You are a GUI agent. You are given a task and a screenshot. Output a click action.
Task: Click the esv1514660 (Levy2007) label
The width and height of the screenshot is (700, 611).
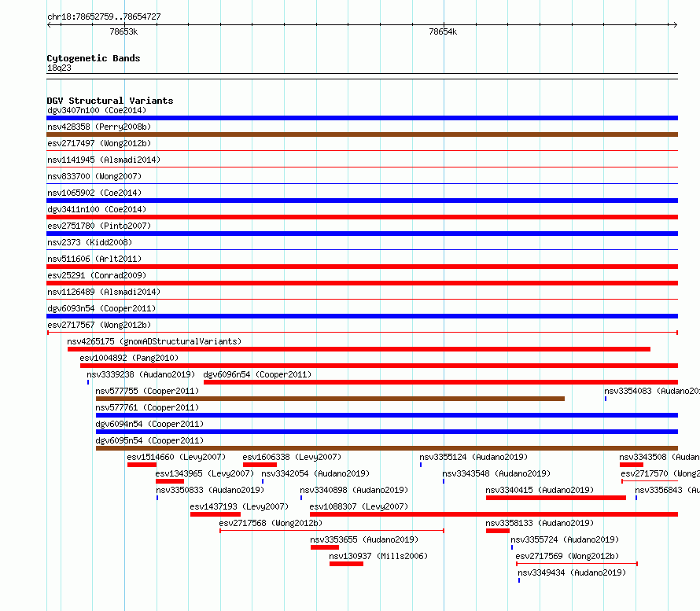176,457
